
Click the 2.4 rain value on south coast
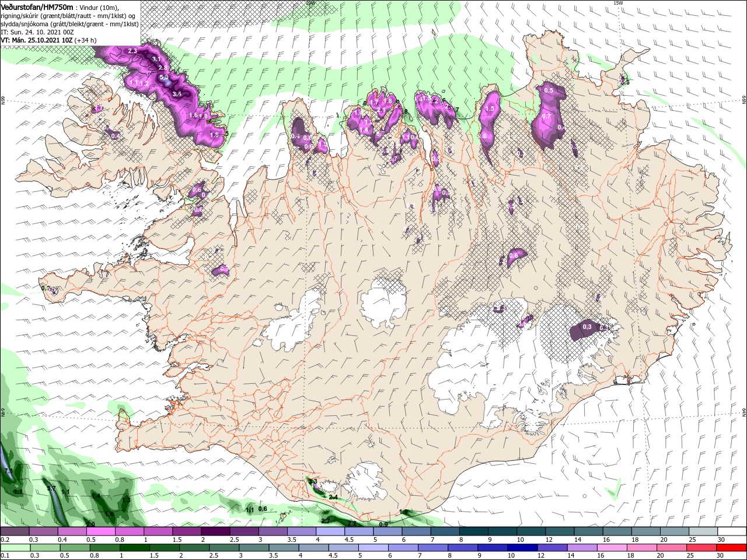click(333, 498)
